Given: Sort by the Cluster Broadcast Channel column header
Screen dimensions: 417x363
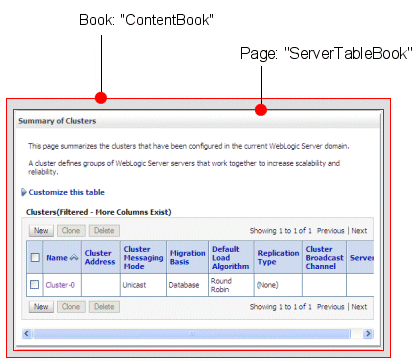Looking at the screenshot, I should (324, 258).
